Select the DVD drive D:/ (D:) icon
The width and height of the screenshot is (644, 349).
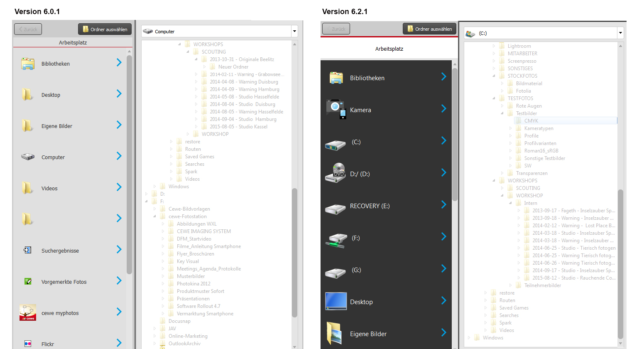(x=335, y=174)
